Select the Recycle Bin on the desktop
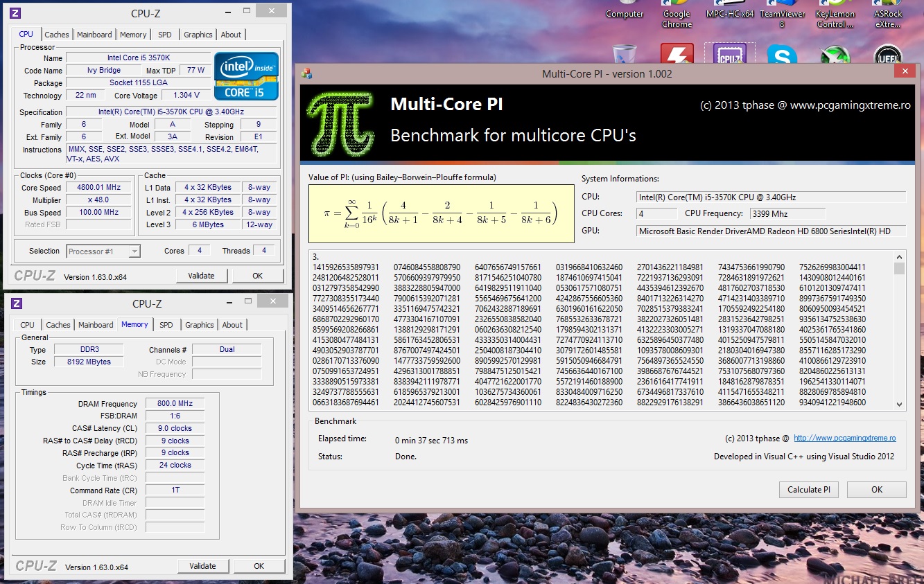The width and height of the screenshot is (924, 584). [625, 55]
